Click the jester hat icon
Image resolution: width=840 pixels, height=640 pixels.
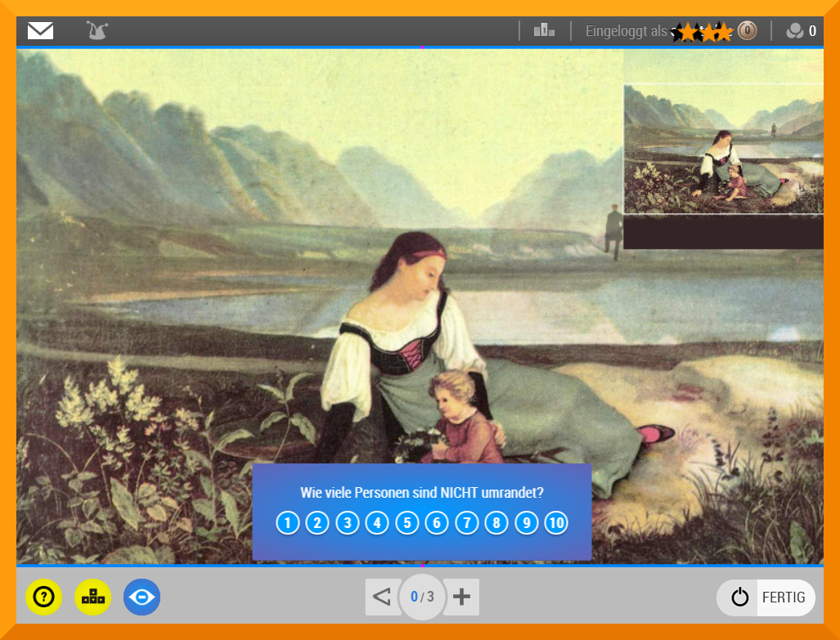click(97, 30)
